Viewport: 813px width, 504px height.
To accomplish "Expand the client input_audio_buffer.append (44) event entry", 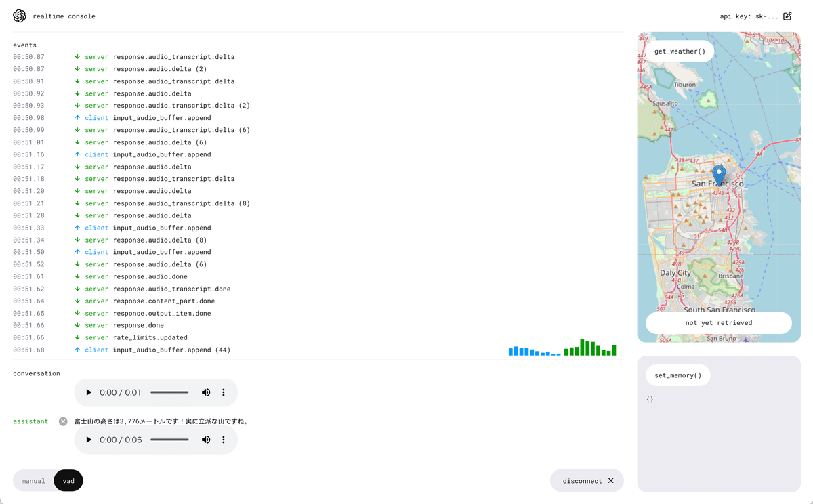I will [157, 350].
